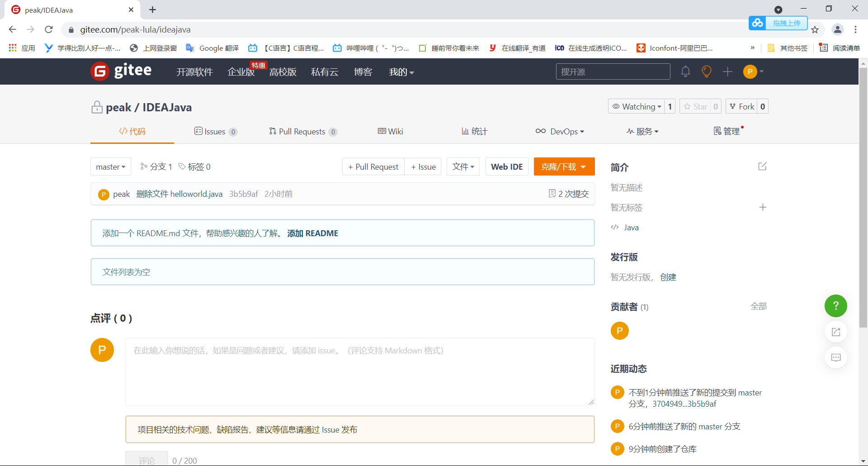
Task: Open the 阅读清单 reading list
Action: tap(840, 48)
